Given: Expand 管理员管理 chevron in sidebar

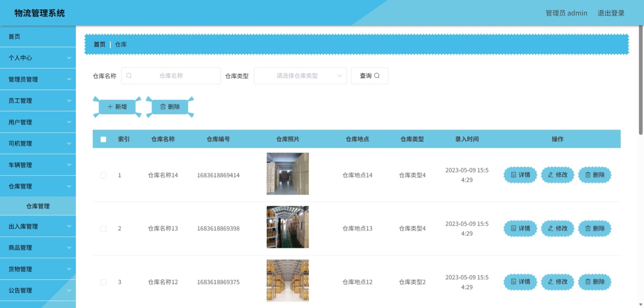Looking at the screenshot, I should pyautogui.click(x=69, y=79).
